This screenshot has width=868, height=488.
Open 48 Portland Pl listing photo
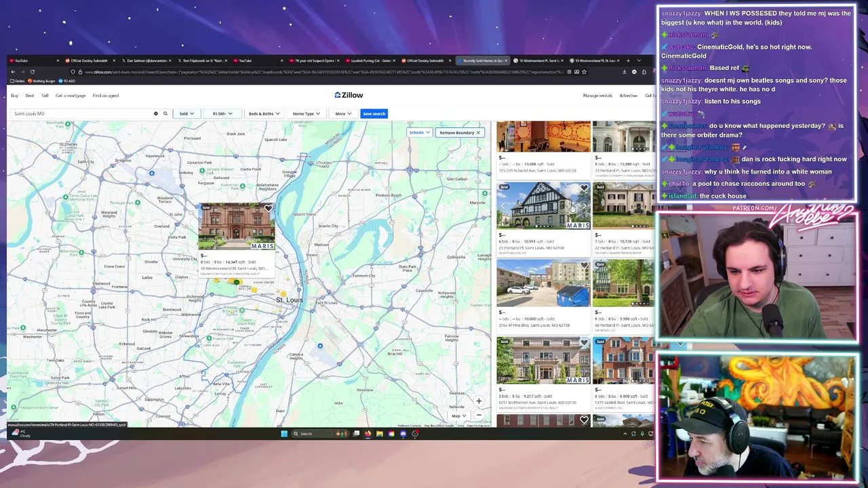[x=624, y=283]
